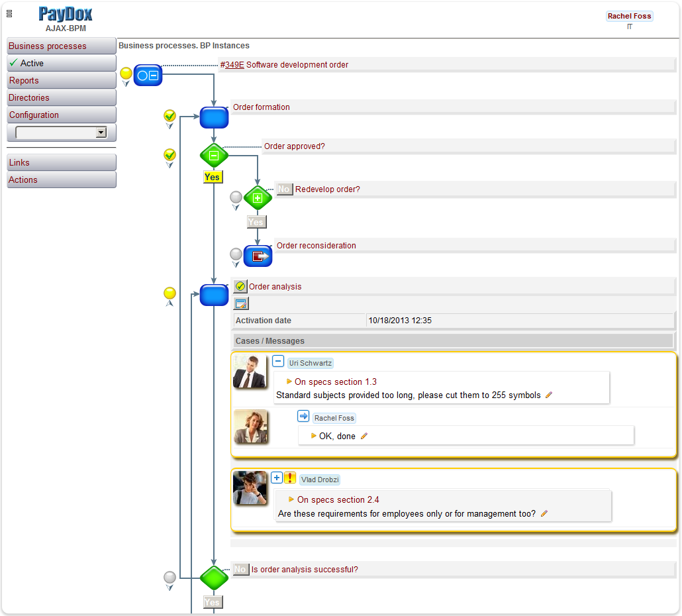
Task: Click the 'Activation date' field label
Action: (263, 321)
